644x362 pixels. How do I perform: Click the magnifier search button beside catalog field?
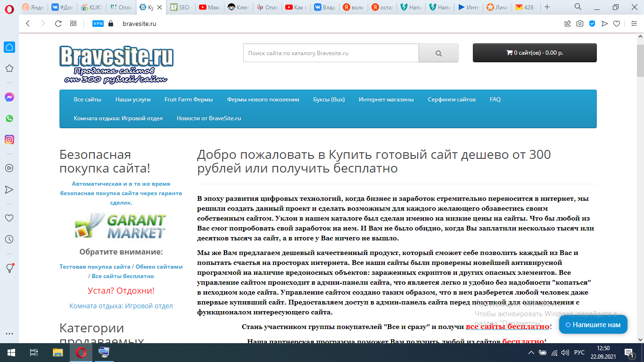438,53
